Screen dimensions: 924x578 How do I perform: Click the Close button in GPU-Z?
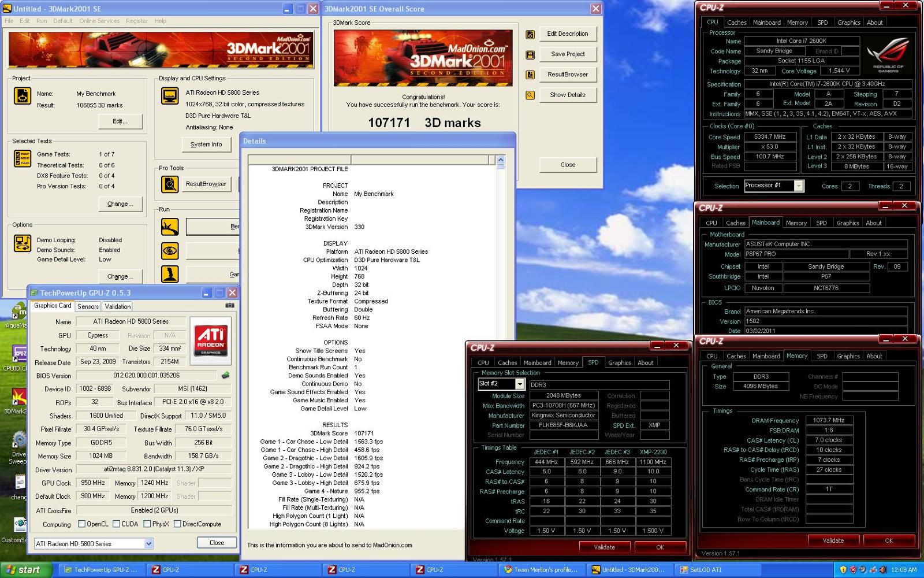pos(217,543)
